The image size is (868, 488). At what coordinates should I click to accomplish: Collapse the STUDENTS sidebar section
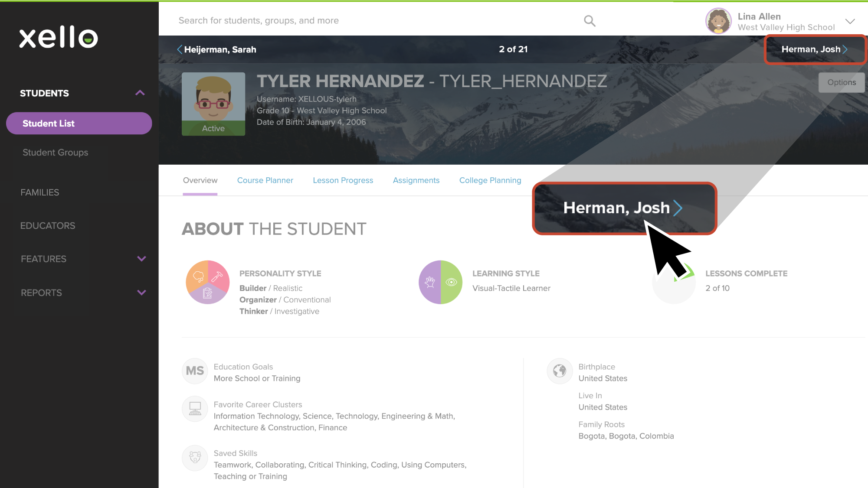[x=140, y=93]
